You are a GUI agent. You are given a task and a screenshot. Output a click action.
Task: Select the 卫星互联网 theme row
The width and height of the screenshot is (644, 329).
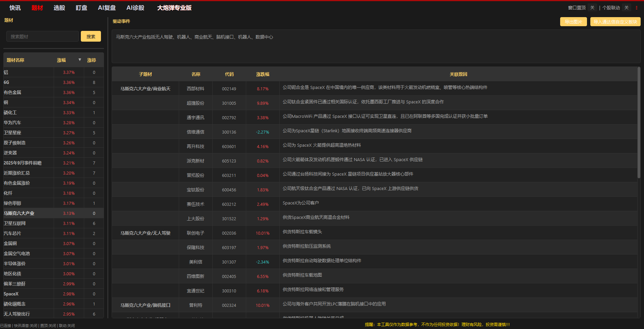coord(15,223)
